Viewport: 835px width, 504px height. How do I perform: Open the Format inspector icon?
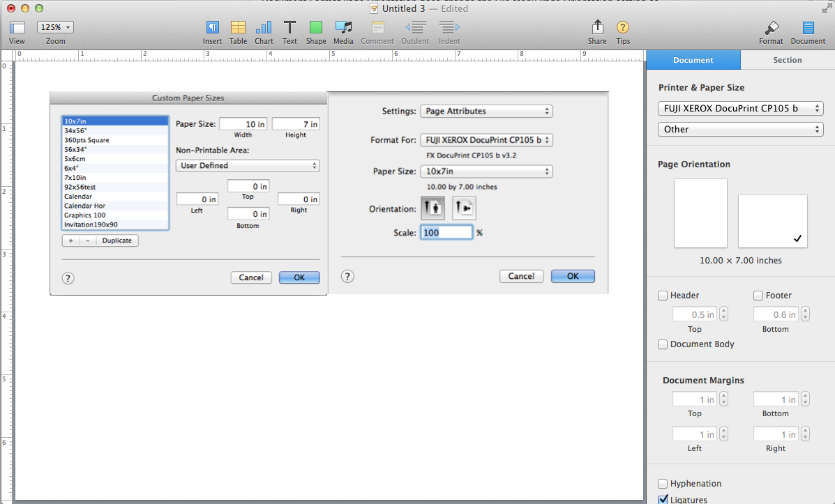(772, 27)
